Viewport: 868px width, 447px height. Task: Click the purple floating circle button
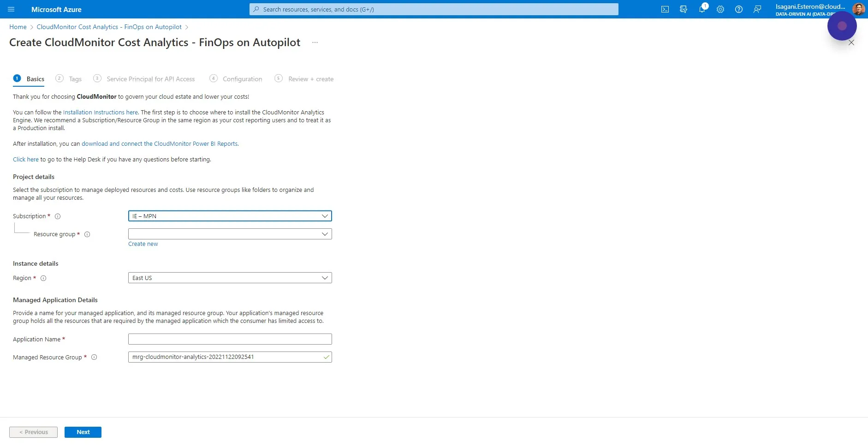click(842, 26)
